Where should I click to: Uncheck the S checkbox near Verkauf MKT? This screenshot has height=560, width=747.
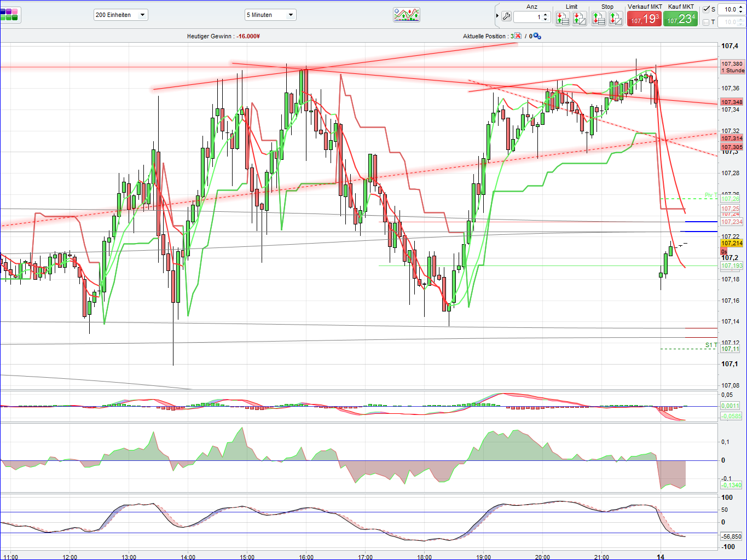click(x=707, y=9)
